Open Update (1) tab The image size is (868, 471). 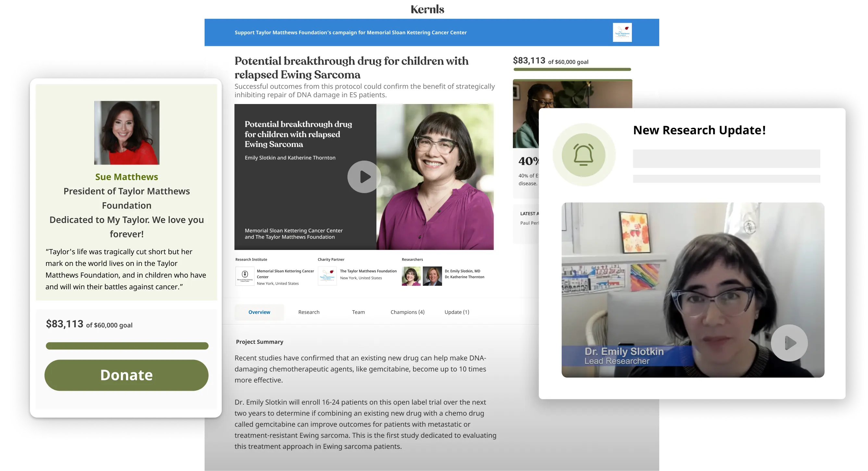pos(457,312)
